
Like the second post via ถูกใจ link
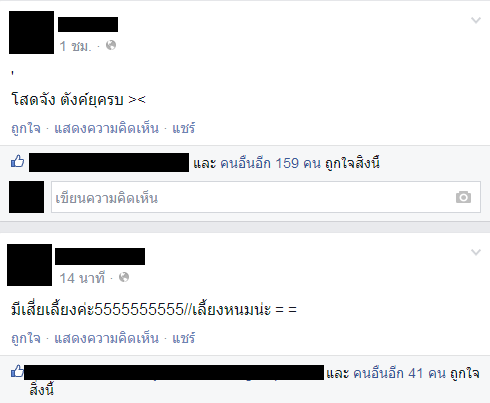(x=26, y=338)
